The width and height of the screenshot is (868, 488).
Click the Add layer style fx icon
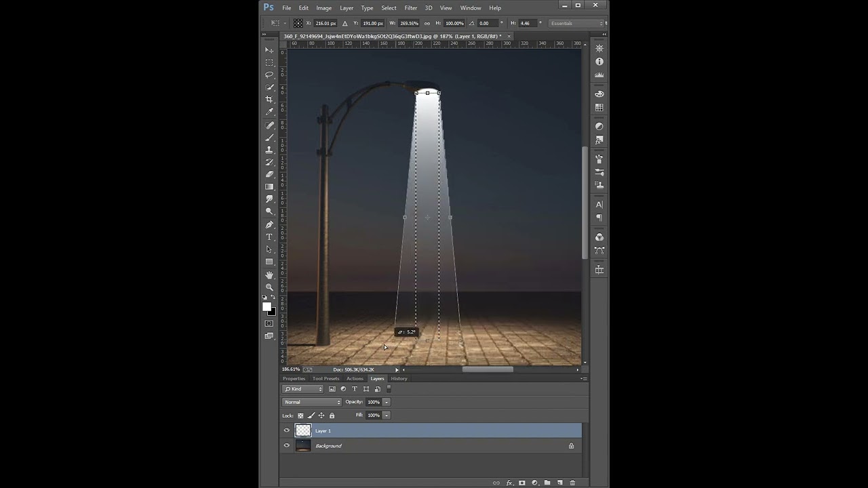(x=509, y=483)
